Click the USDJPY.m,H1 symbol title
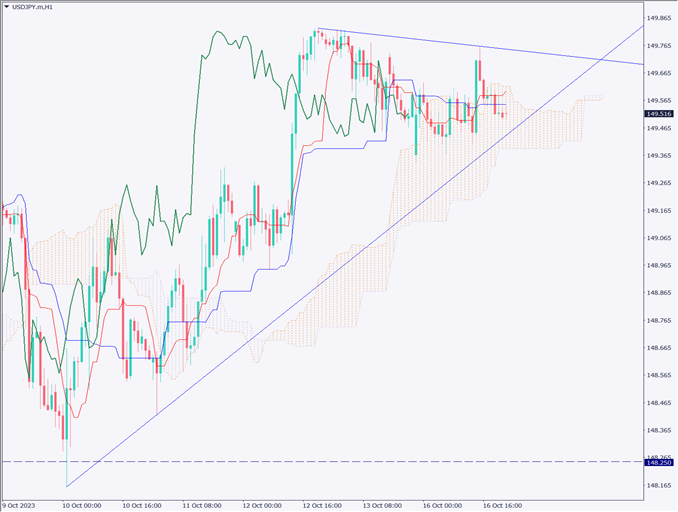The height and width of the screenshot is (512, 678). (x=40, y=7)
